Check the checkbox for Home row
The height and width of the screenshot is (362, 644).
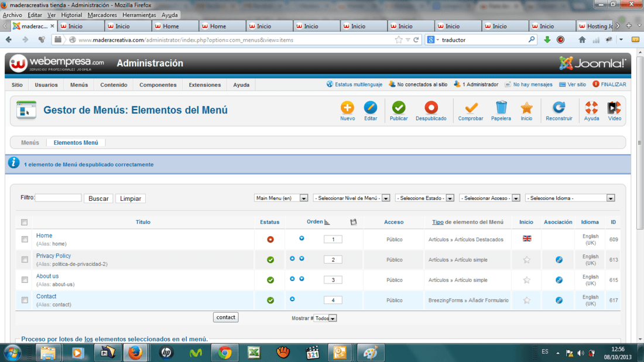pos(25,239)
